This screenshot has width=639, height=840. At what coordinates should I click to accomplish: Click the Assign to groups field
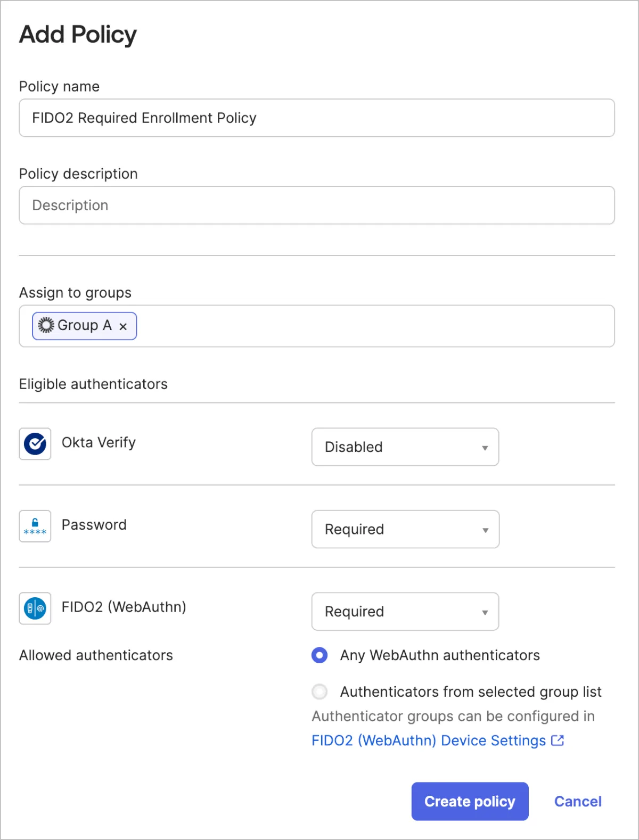(x=373, y=326)
